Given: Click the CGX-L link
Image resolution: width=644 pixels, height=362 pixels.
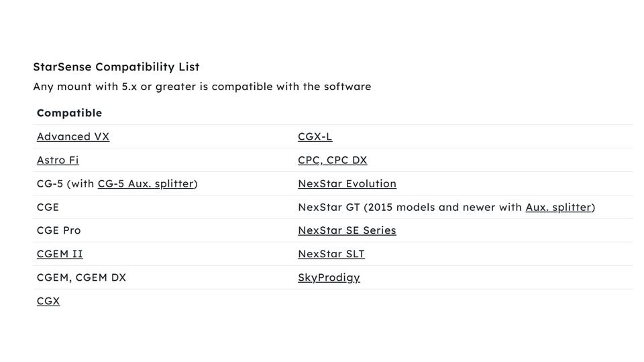Looking at the screenshot, I should click(315, 137).
